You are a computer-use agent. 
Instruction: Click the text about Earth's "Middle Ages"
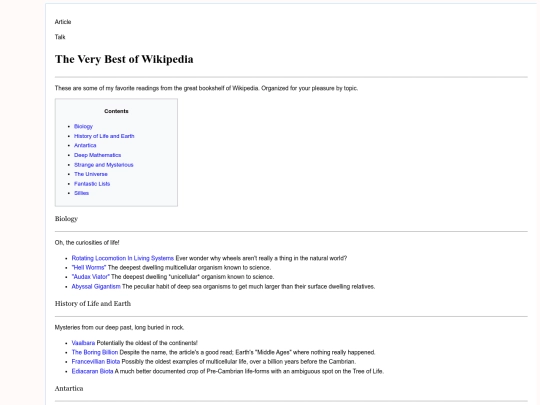247,352
